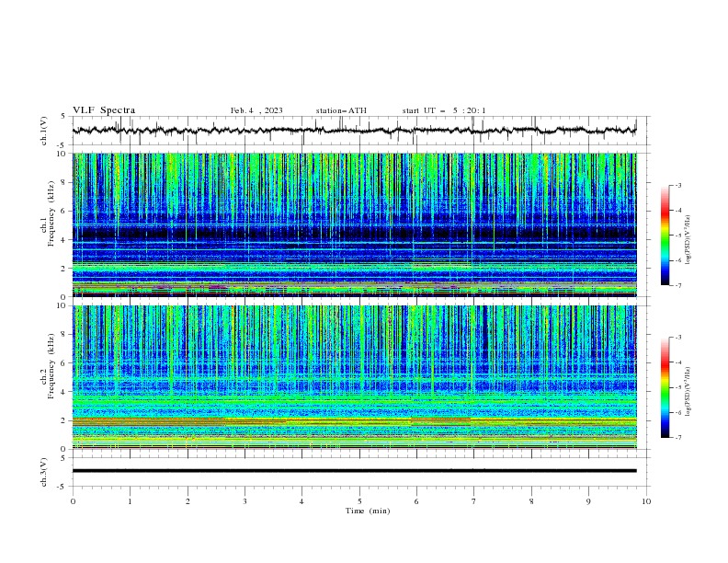Click the 'Time (min)' axis label
This screenshot has width=728, height=563.
pos(368,511)
